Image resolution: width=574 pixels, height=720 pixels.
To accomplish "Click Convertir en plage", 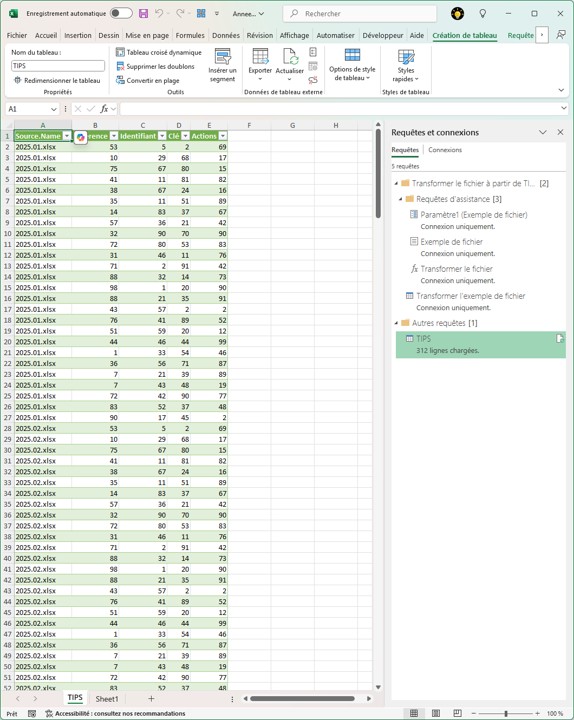I will click(147, 80).
